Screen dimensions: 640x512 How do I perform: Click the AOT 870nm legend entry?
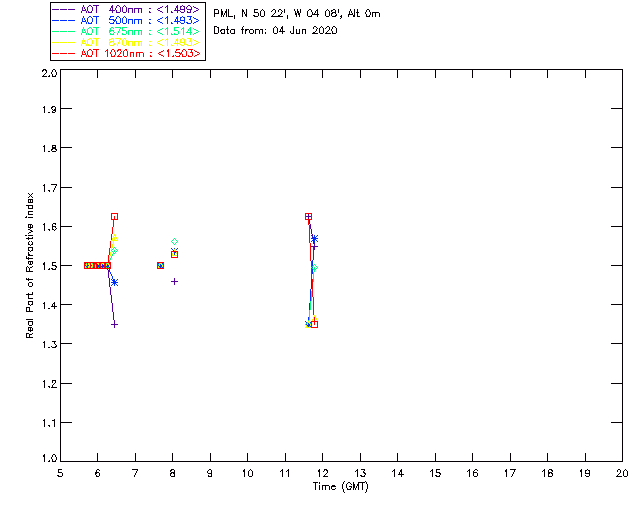tap(126, 42)
